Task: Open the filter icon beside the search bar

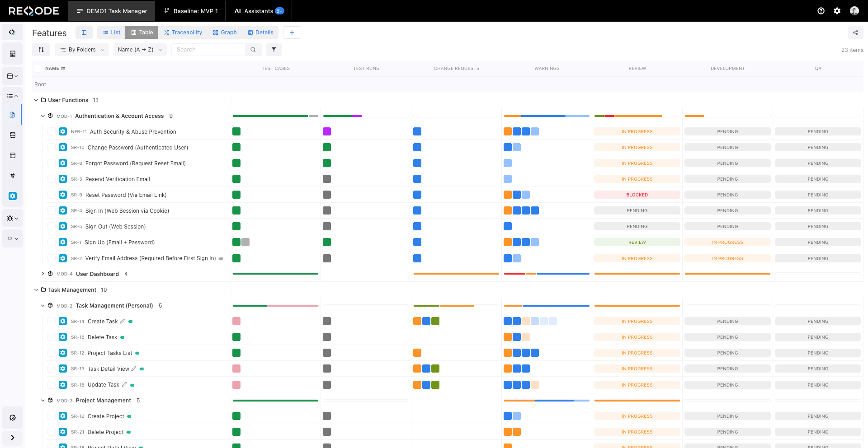Action: tap(274, 50)
